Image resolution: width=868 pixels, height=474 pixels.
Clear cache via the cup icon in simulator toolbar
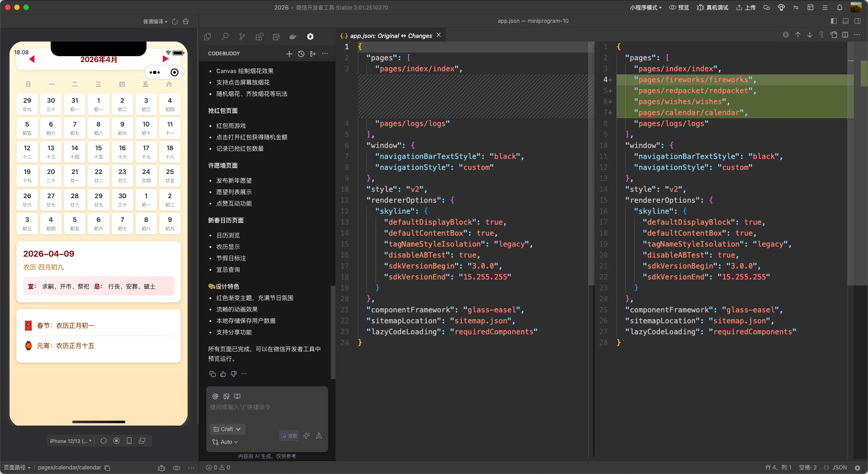pyautogui.click(x=186, y=21)
